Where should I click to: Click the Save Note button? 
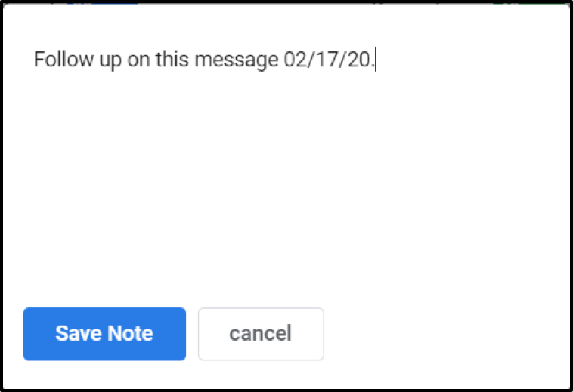coord(104,334)
